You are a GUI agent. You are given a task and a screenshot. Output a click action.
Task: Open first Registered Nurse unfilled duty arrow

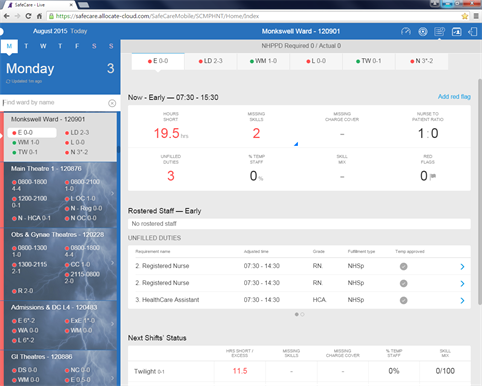[462, 266]
